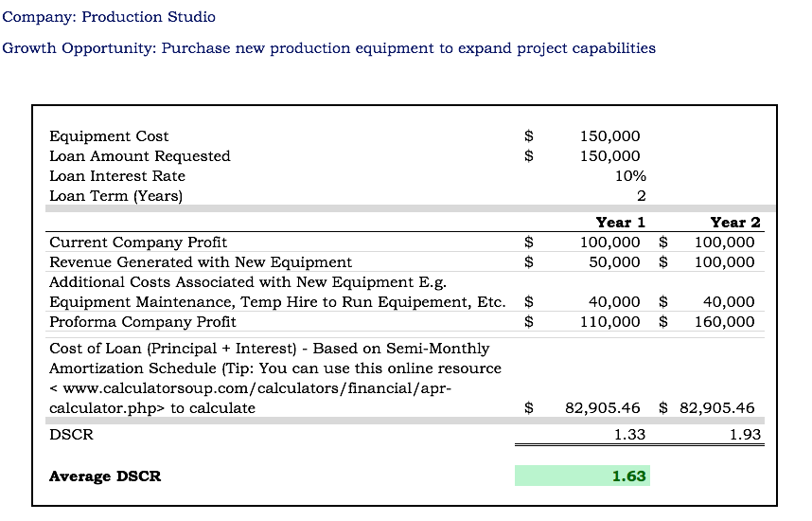This screenshot has height=521, width=812.
Task: Select Year 2 Proforma Company Profit 160,000
Action: (x=724, y=322)
